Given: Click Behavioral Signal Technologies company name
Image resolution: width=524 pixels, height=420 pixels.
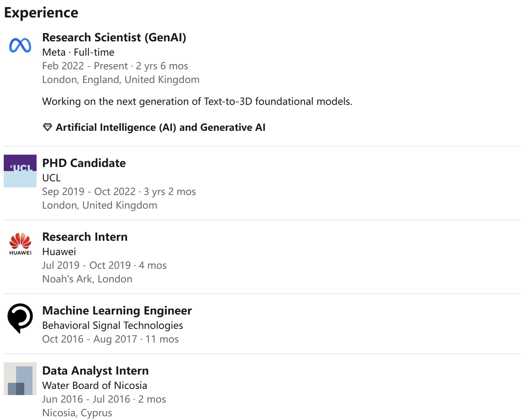Looking at the screenshot, I should (x=113, y=326).
